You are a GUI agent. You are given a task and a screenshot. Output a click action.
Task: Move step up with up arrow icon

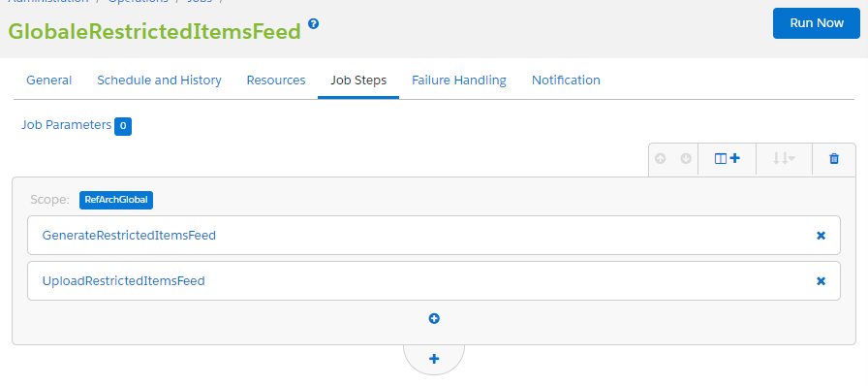(x=660, y=159)
